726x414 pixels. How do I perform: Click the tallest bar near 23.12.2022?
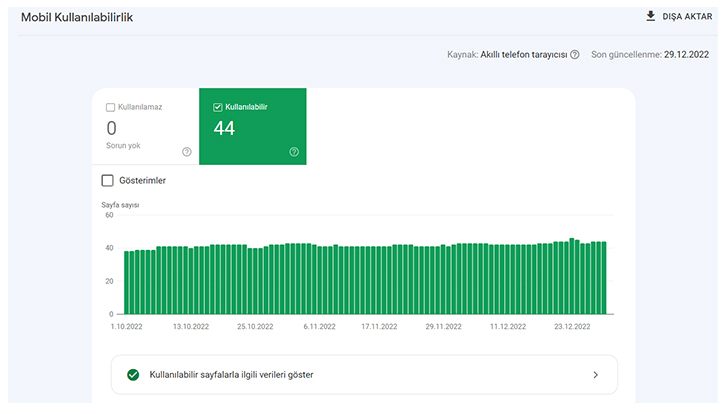[571, 276]
